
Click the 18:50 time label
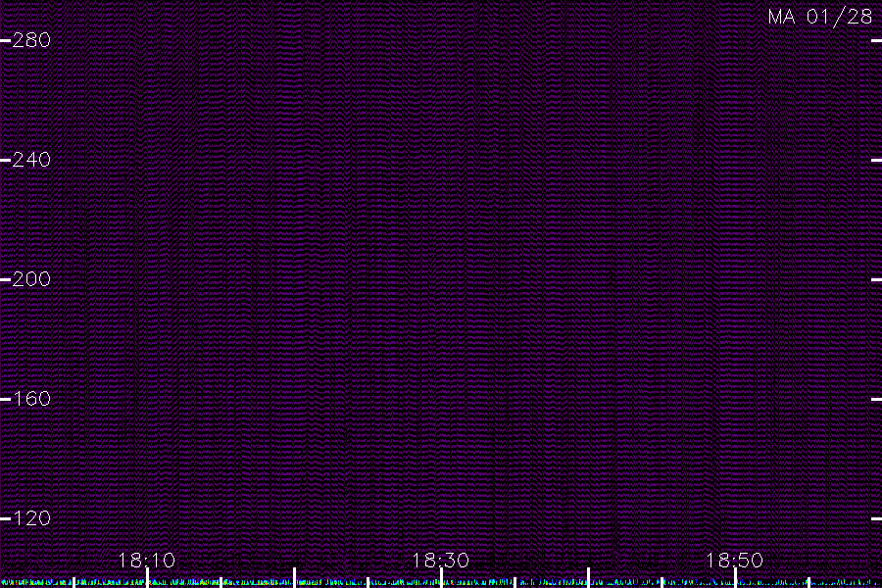click(x=735, y=561)
